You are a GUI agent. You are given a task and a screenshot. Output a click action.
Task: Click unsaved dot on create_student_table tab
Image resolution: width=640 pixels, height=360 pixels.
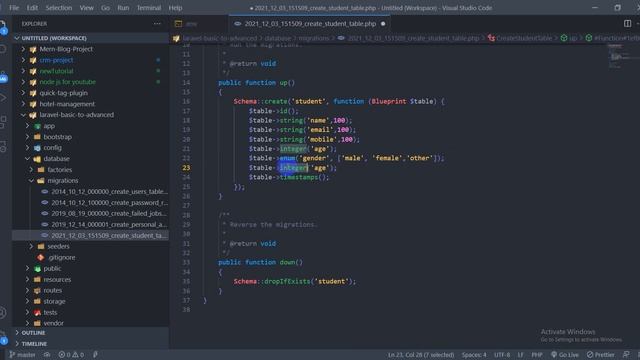click(x=383, y=24)
